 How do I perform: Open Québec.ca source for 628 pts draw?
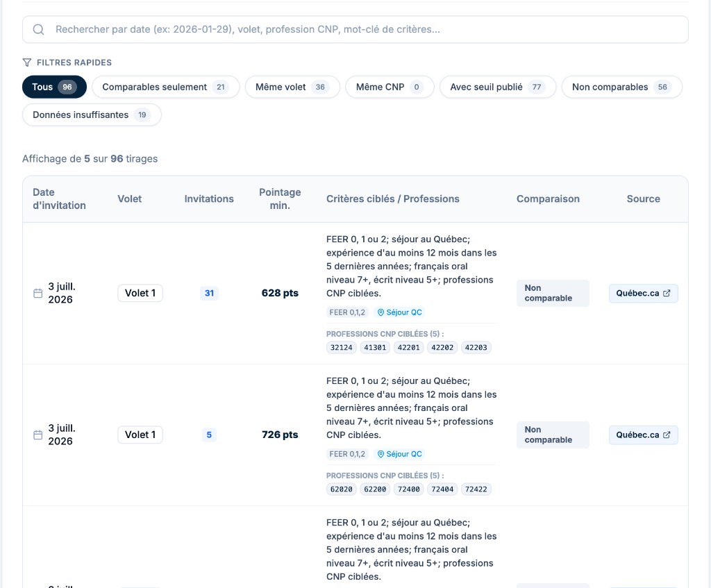643,293
